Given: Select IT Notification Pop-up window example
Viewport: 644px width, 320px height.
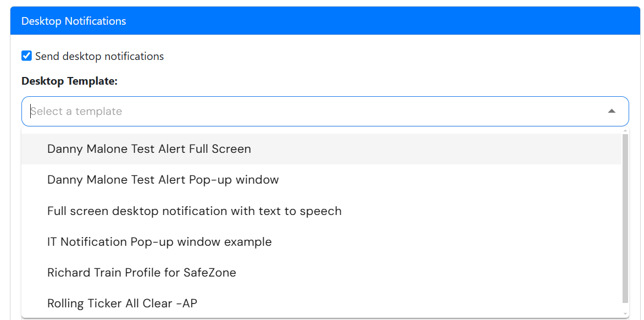Looking at the screenshot, I should pyautogui.click(x=321, y=242).
